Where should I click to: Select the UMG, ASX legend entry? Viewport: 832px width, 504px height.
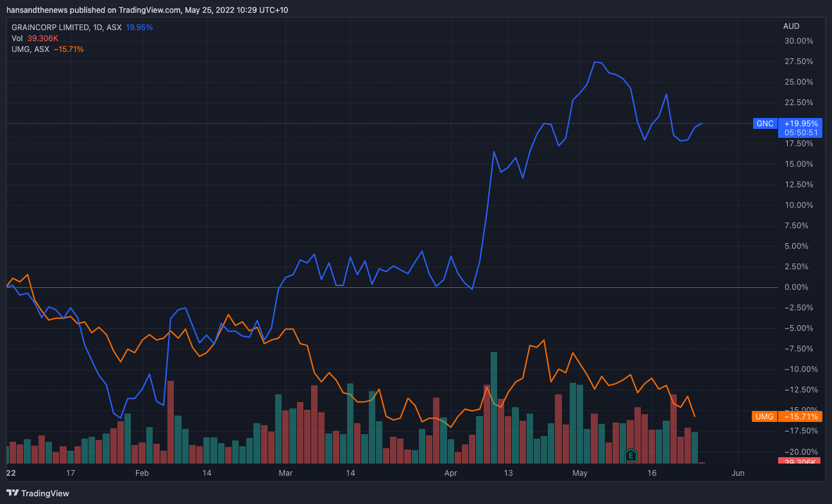pos(30,49)
